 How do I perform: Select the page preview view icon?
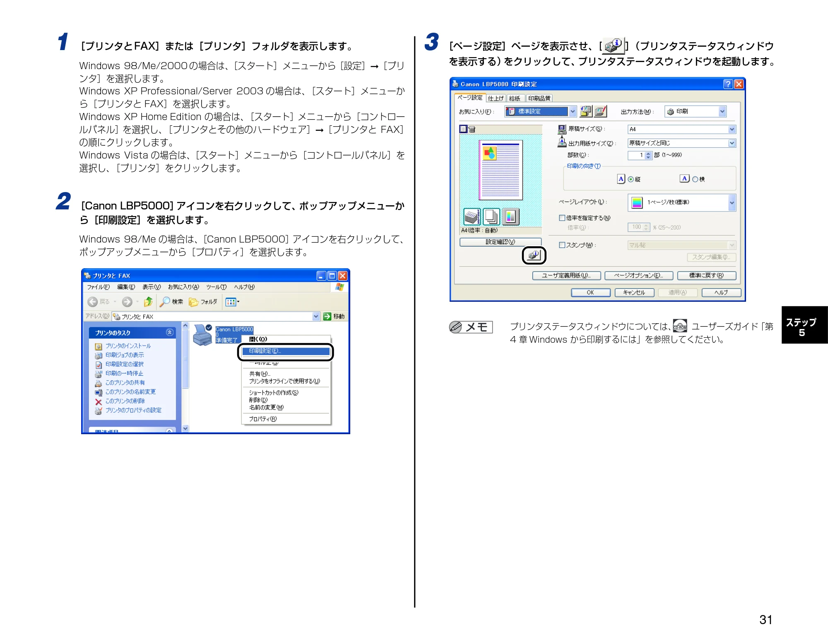pyautogui.click(x=463, y=129)
